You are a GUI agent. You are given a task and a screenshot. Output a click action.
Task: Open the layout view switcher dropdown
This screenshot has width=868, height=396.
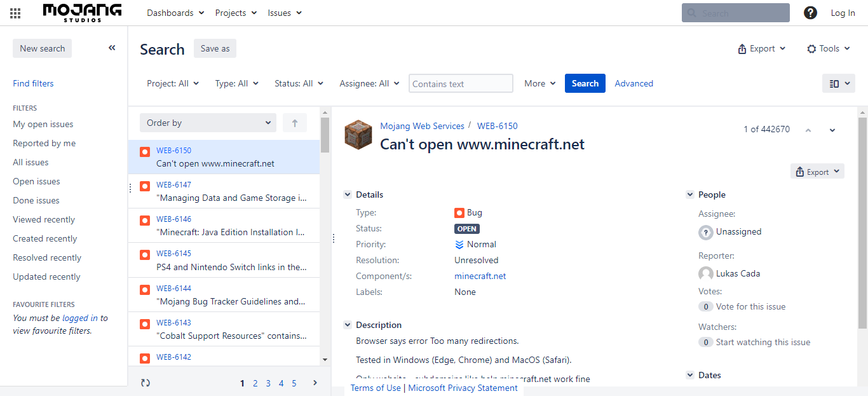(x=839, y=83)
